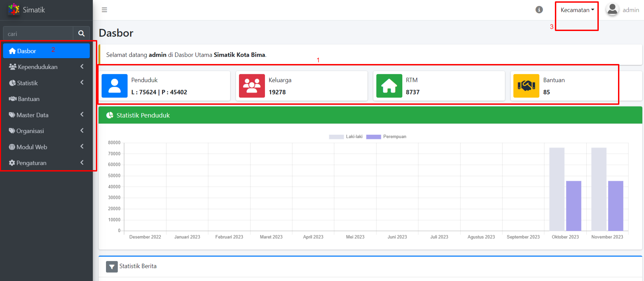Viewport: 644px width, 281px height.
Task: Focus the cari search field
Action: pos(38,34)
